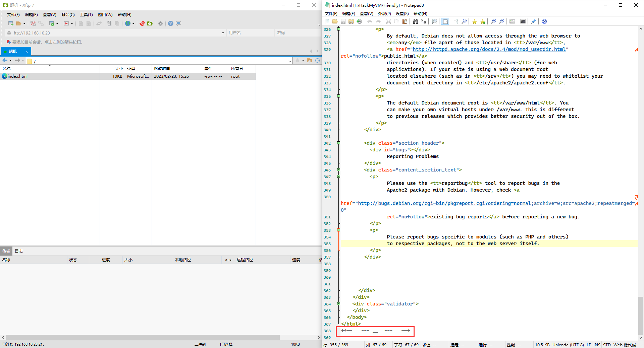The width and height of the screenshot is (644, 348).
Task: Click the blue globe icon in Xftp
Action: (128, 23)
